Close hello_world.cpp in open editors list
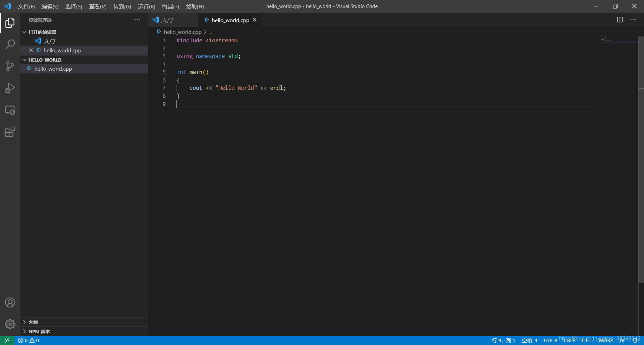Image resolution: width=644 pixels, height=345 pixels. (31, 50)
